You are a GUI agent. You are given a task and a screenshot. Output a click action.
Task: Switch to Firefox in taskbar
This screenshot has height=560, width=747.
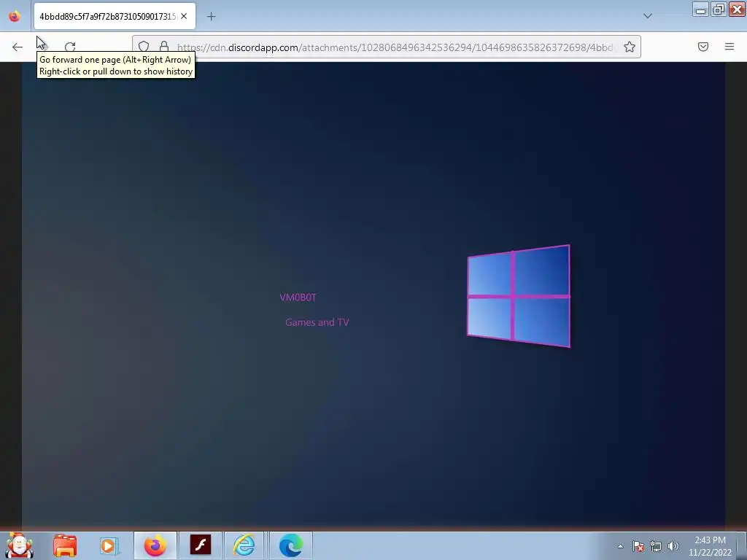(x=155, y=545)
